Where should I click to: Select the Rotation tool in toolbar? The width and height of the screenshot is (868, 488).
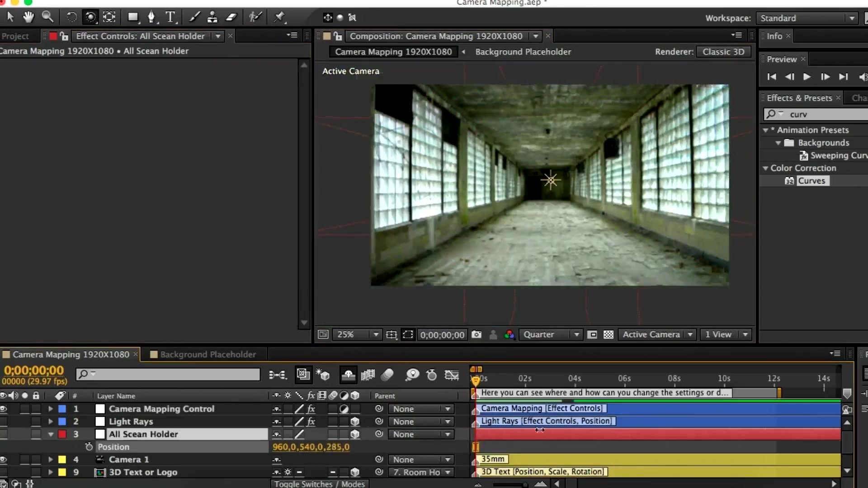click(71, 17)
